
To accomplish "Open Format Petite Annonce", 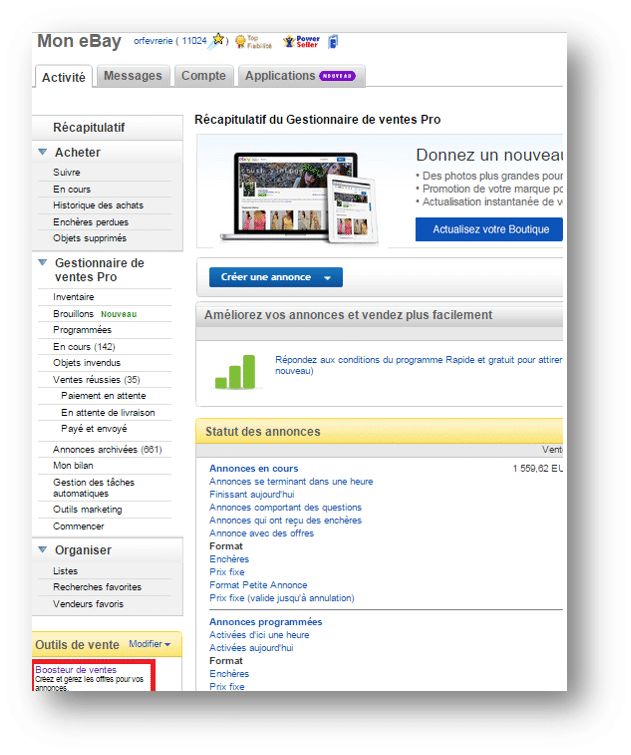I will click(258, 585).
